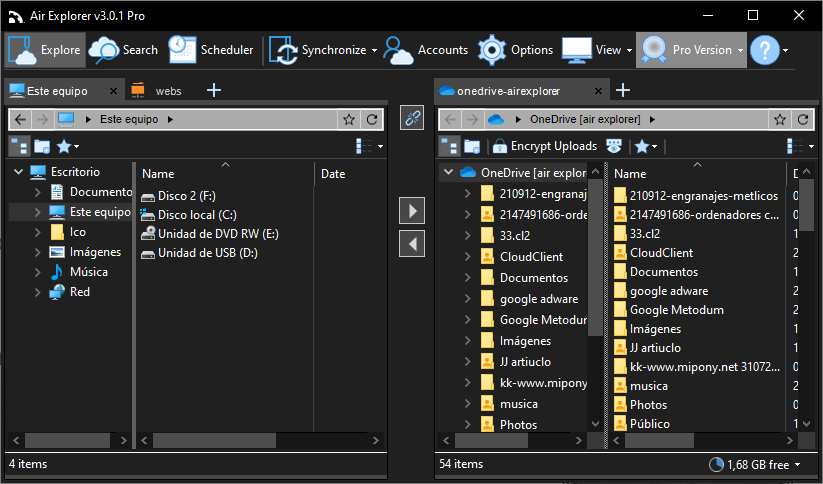Viewport: 823px width, 484px height.
Task: Add a new tab in left pane
Action: [x=214, y=90]
